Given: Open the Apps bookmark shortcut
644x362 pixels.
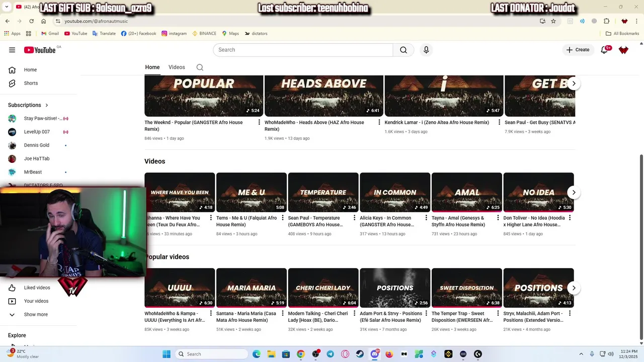Looking at the screenshot, I should 13,34.
